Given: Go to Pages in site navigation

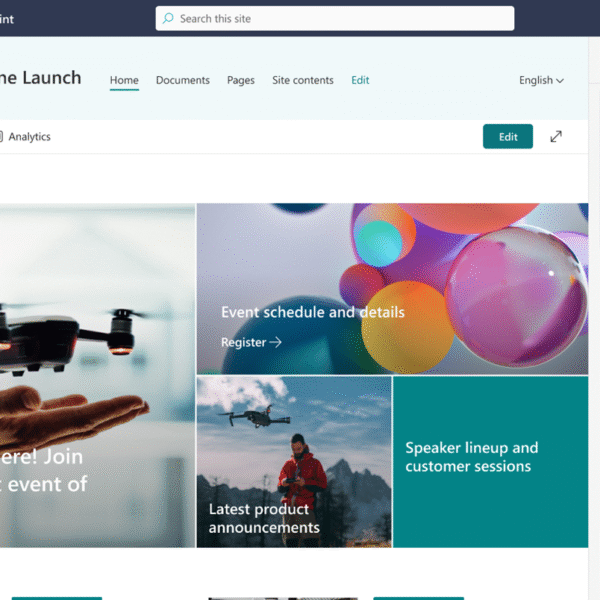Looking at the screenshot, I should 241,80.
